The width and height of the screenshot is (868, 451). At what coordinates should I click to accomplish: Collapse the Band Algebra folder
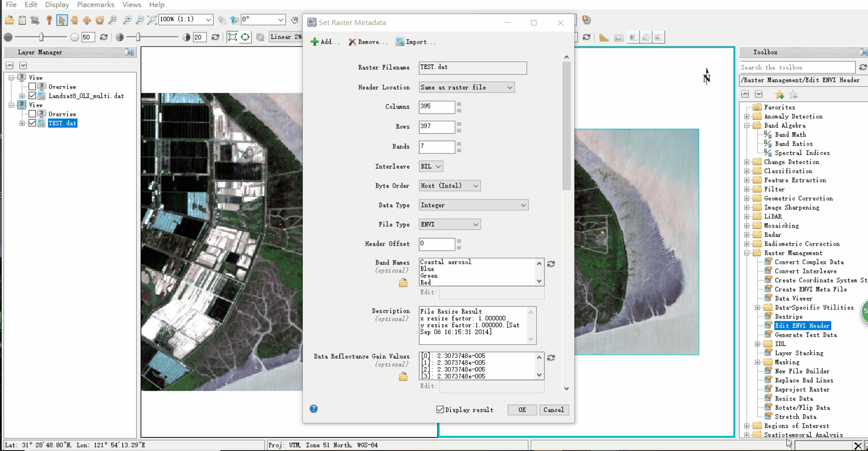click(747, 126)
